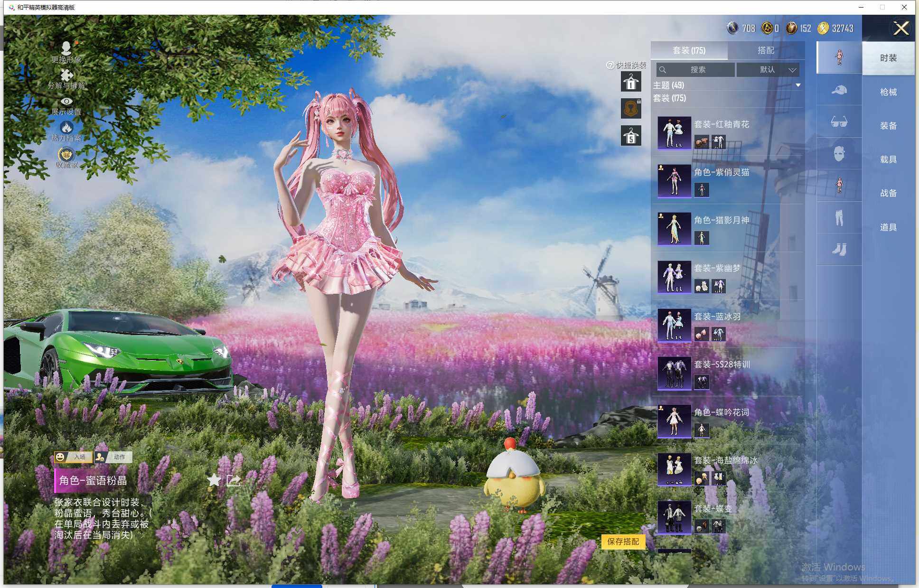Image resolution: width=919 pixels, height=588 pixels.
Task: Open the 收藏家 collector badge icon
Action: tap(66, 155)
